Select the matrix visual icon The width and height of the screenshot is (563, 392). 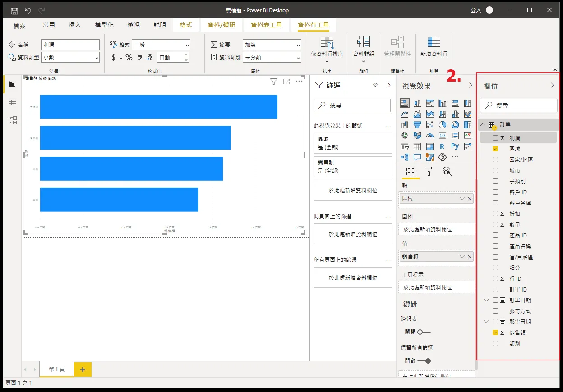pos(430,146)
